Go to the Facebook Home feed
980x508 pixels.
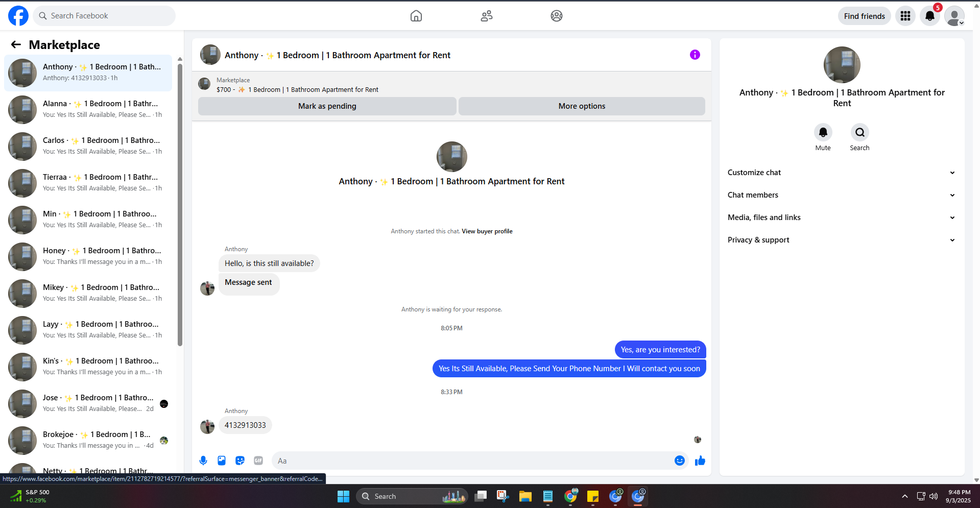click(x=416, y=16)
